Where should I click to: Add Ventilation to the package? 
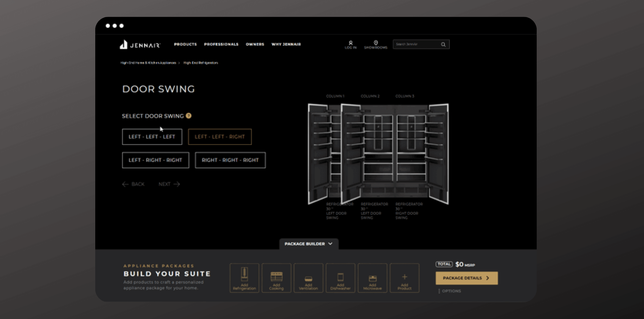click(308, 278)
